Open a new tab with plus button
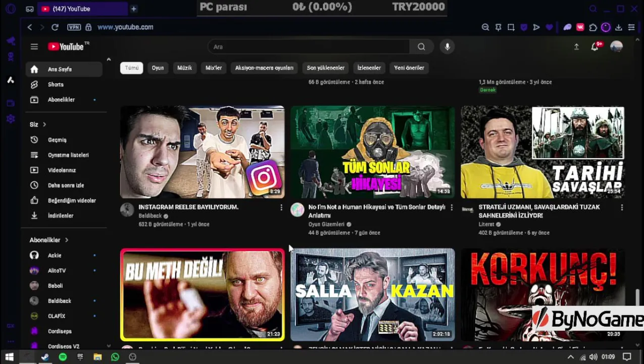Viewport: 644px width, 364px height. tap(134, 9)
